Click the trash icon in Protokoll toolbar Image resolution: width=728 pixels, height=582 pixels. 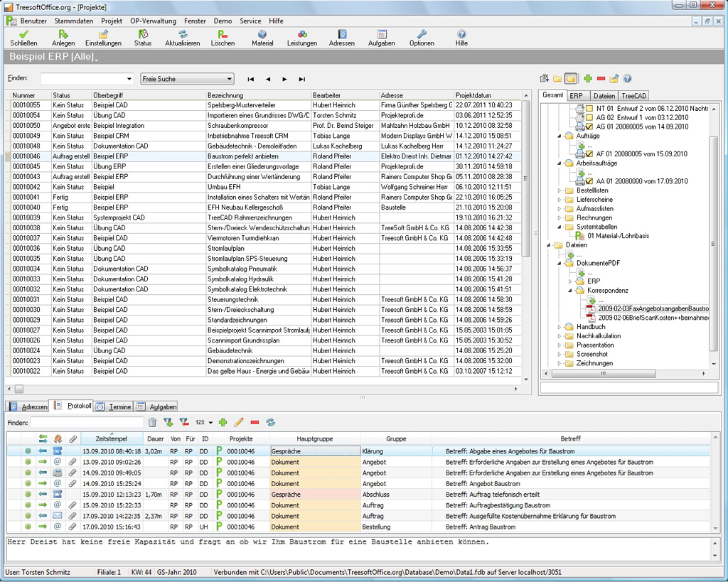pyautogui.click(x=152, y=422)
